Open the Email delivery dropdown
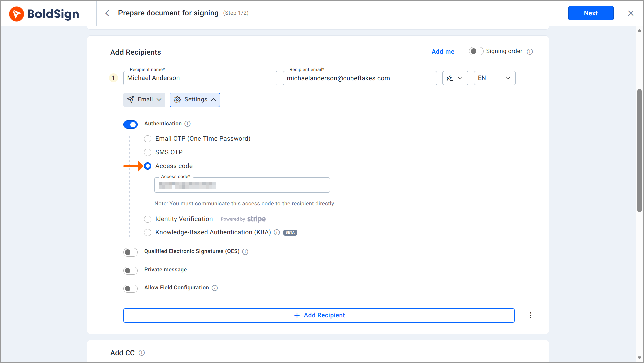Screen dimensions: 644x363 tap(144, 100)
